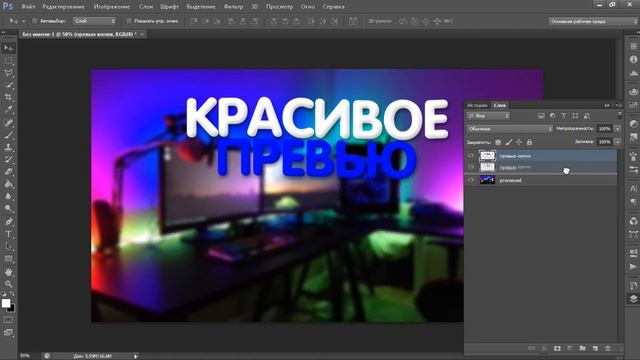Open the Редактирование menu
Image resolution: width=640 pixels, height=360 pixels.
point(64,7)
